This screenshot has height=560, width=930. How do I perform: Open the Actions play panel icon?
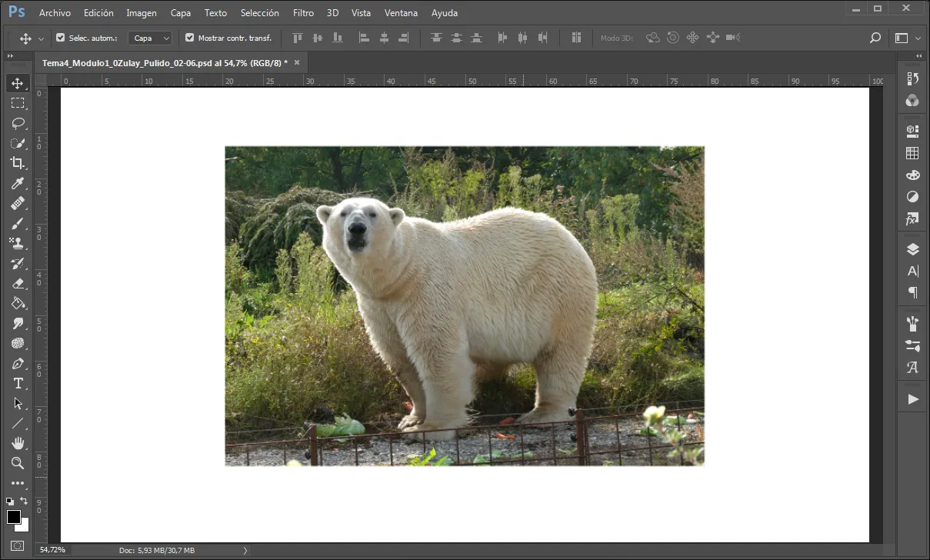(x=912, y=399)
